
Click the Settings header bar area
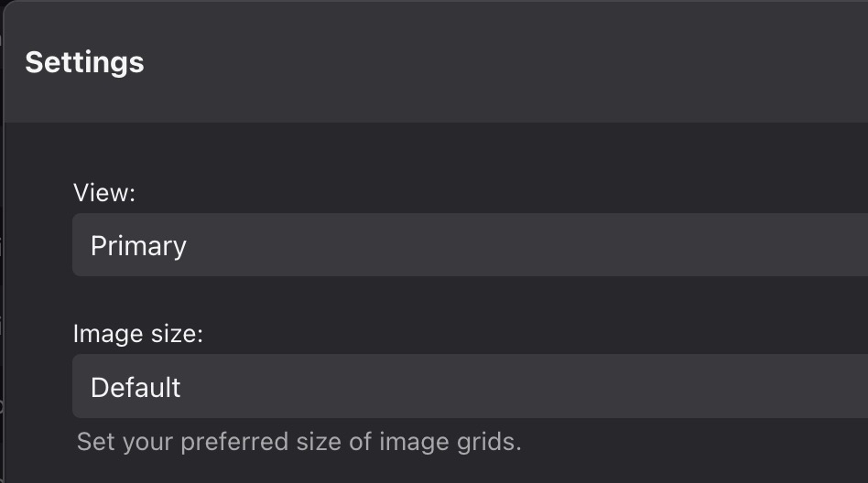pyautogui.click(x=436, y=62)
